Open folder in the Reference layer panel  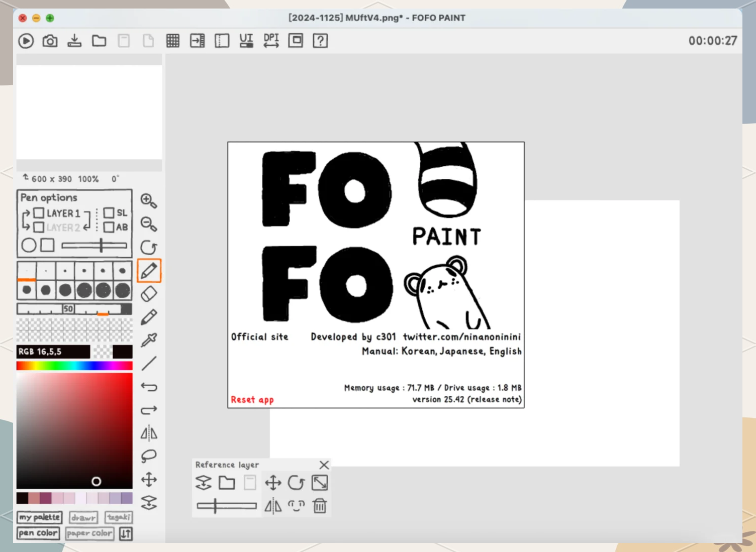tap(227, 483)
